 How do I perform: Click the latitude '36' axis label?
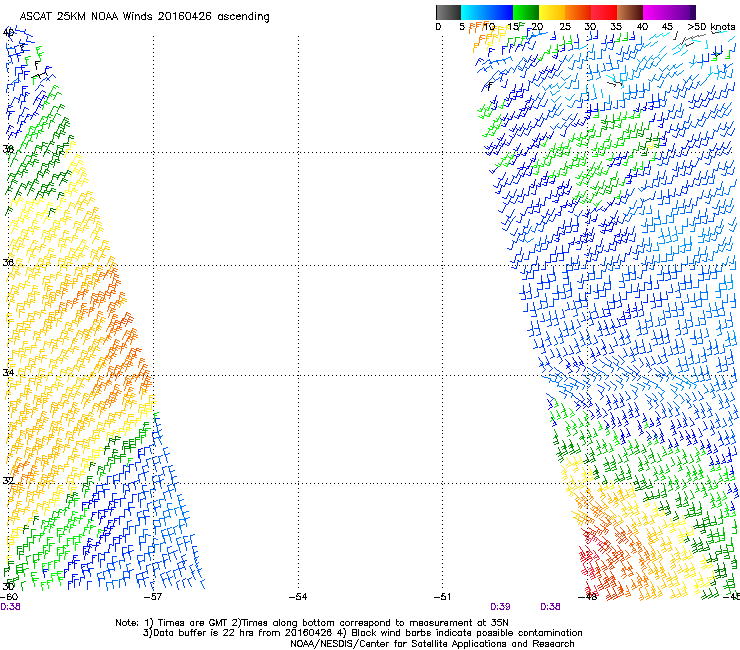pos(8,262)
